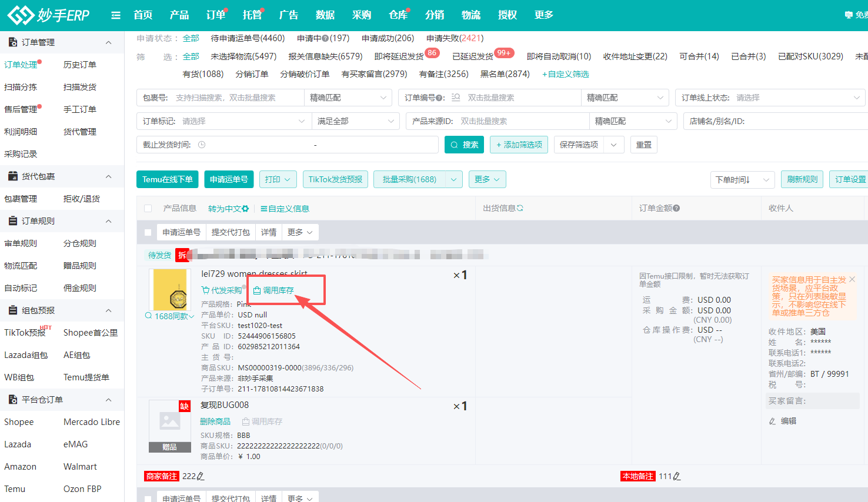
Task: Toggle the hamburger sidebar menu icon
Action: pyautogui.click(x=116, y=15)
